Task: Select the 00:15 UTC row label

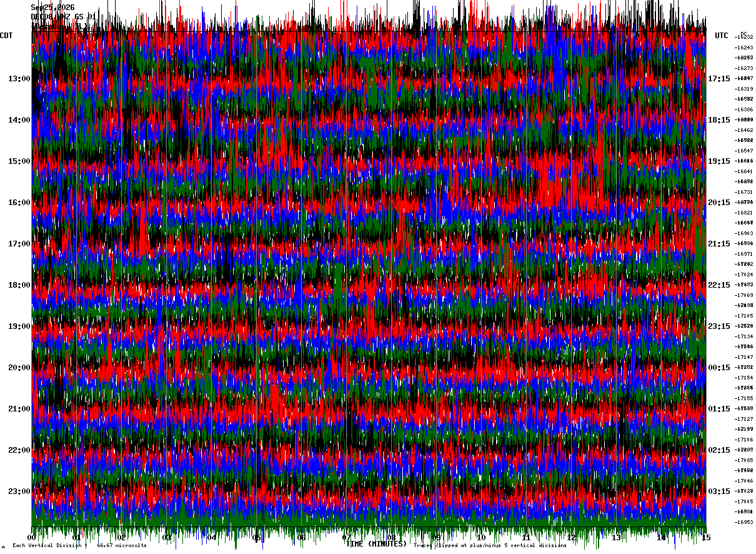Action: [719, 368]
